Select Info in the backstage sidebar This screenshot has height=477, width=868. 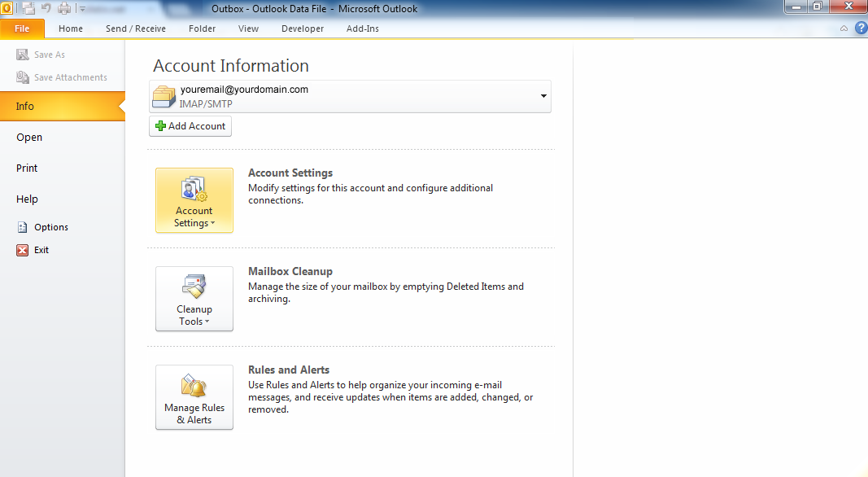[63, 106]
